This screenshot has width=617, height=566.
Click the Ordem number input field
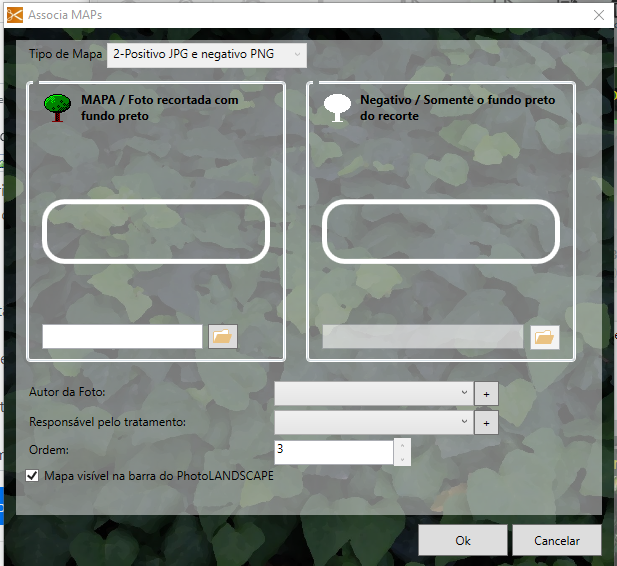[334, 452]
